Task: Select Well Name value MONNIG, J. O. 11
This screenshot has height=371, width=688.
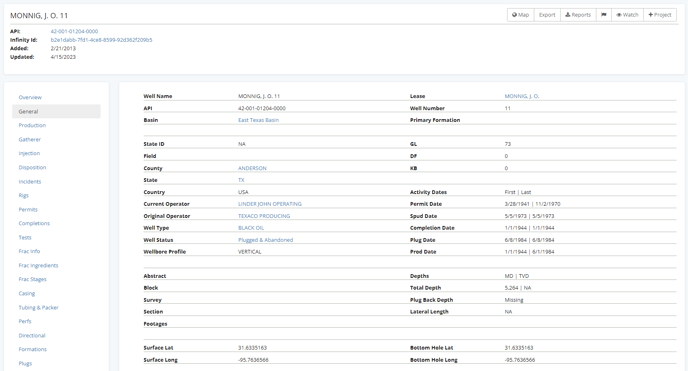Action: coord(259,96)
